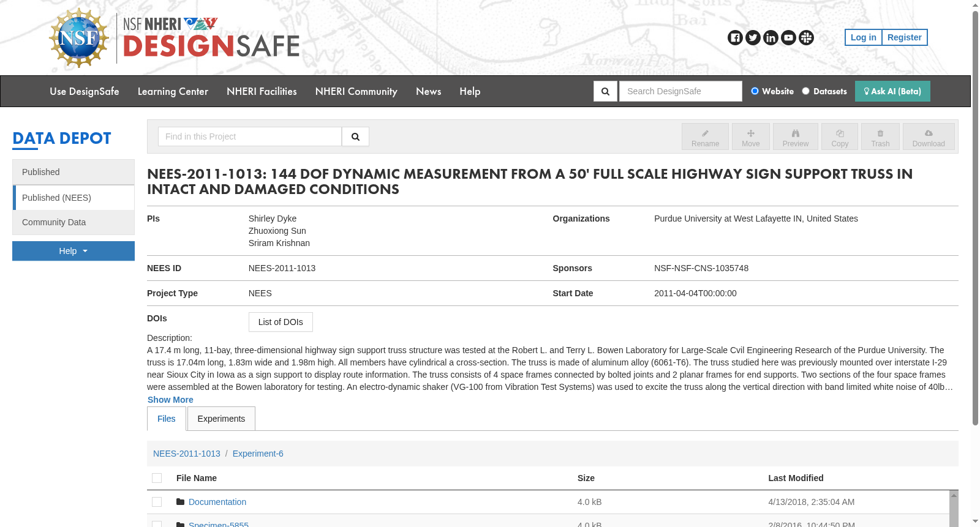Viewport: 980px width, 527px height.
Task: Click the Move toolbar button
Action: [x=750, y=136]
